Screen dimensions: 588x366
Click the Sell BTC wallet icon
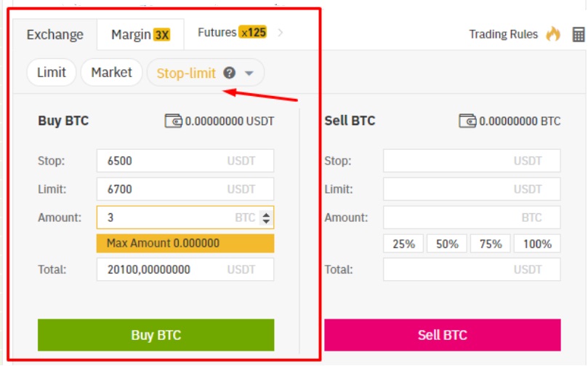467,121
